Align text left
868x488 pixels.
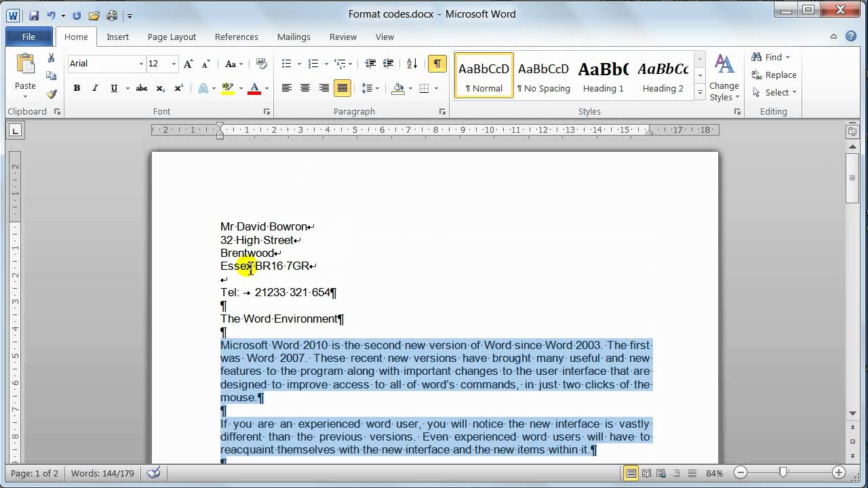pos(287,88)
